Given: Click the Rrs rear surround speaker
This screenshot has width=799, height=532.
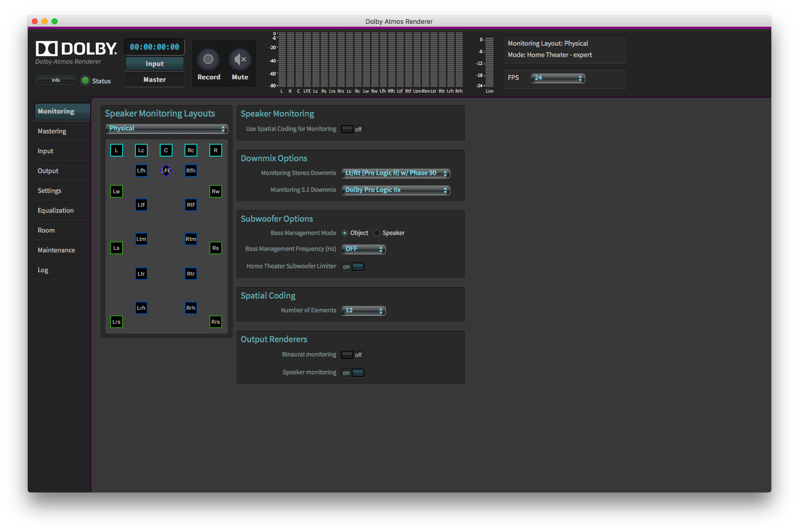Looking at the screenshot, I should [216, 322].
